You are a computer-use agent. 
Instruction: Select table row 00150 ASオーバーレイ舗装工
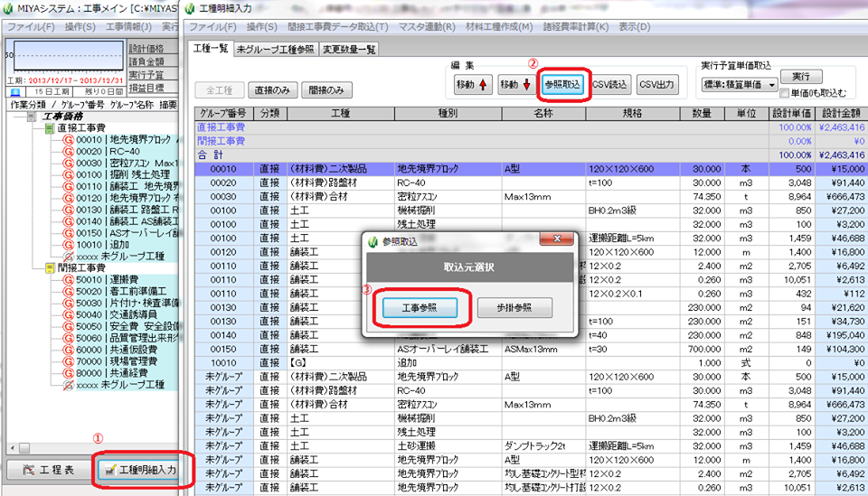point(531,350)
